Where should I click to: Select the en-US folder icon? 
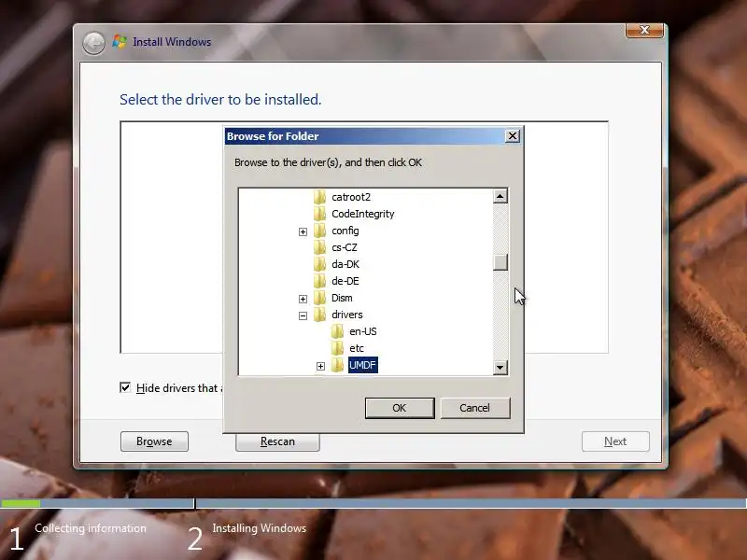[337, 331]
